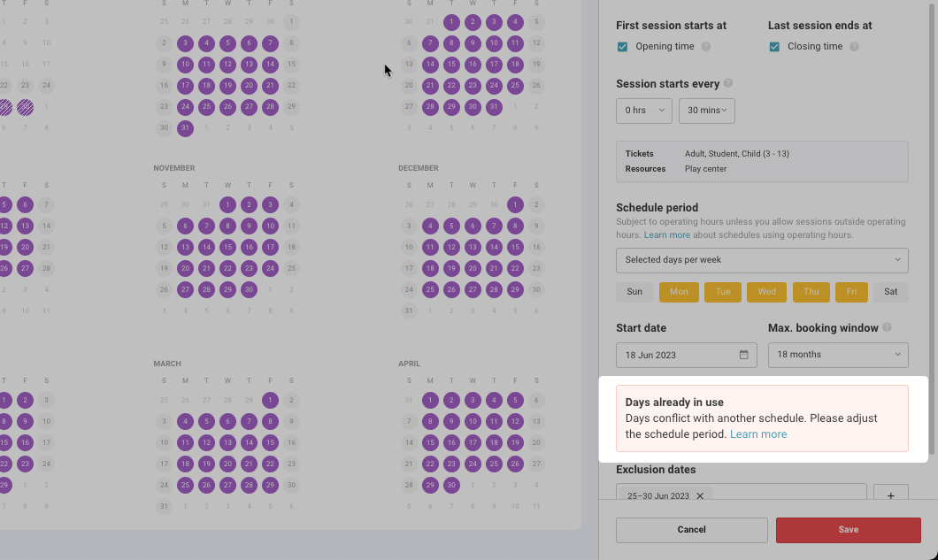938x560 pixels.
Task: Change the 18 months booking window dropdown
Action: (x=838, y=355)
